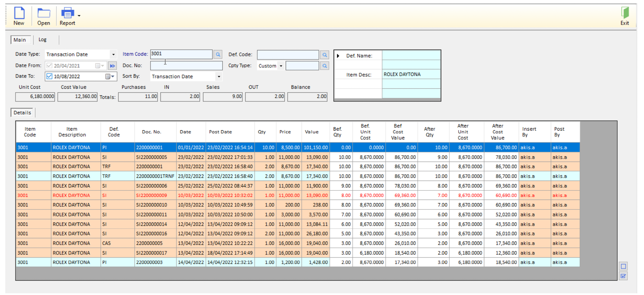This screenshot has height=295, width=644.
Task: Switch to the Log tab
Action: point(43,39)
